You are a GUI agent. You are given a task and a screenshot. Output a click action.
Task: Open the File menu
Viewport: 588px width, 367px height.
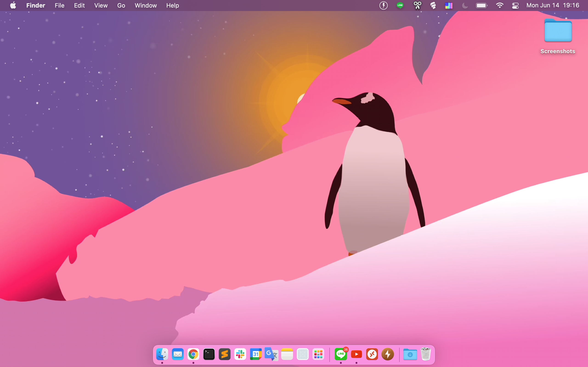tap(59, 5)
